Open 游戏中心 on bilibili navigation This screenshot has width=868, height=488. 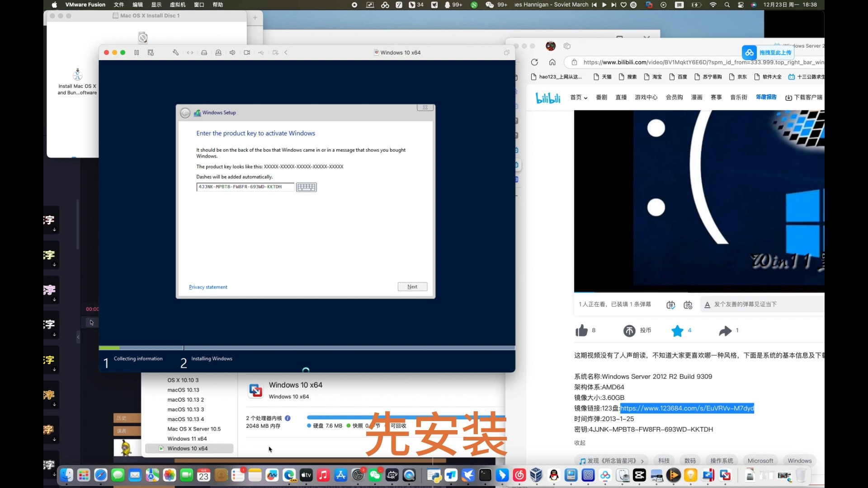(x=646, y=97)
